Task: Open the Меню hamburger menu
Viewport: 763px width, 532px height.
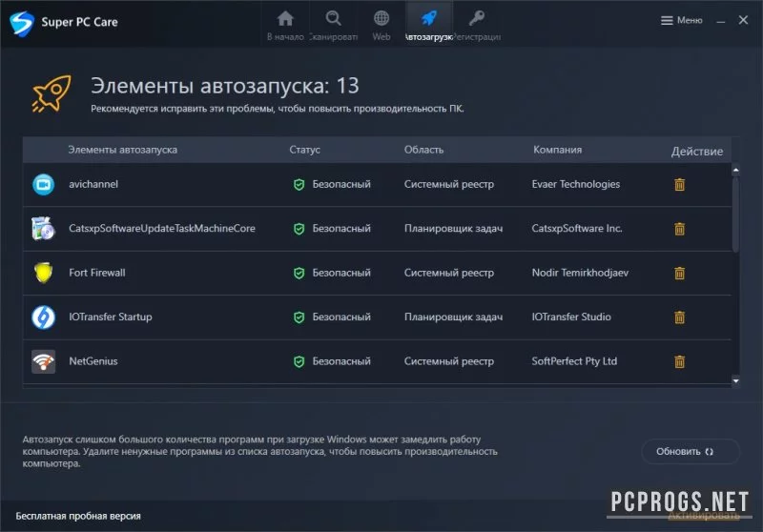Action: tap(682, 20)
